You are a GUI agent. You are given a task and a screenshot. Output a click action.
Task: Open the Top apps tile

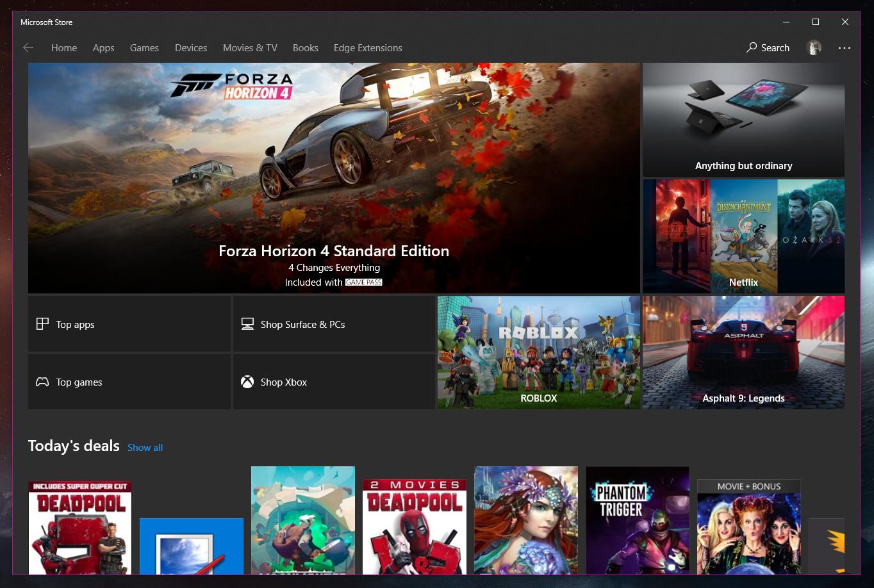coord(129,323)
